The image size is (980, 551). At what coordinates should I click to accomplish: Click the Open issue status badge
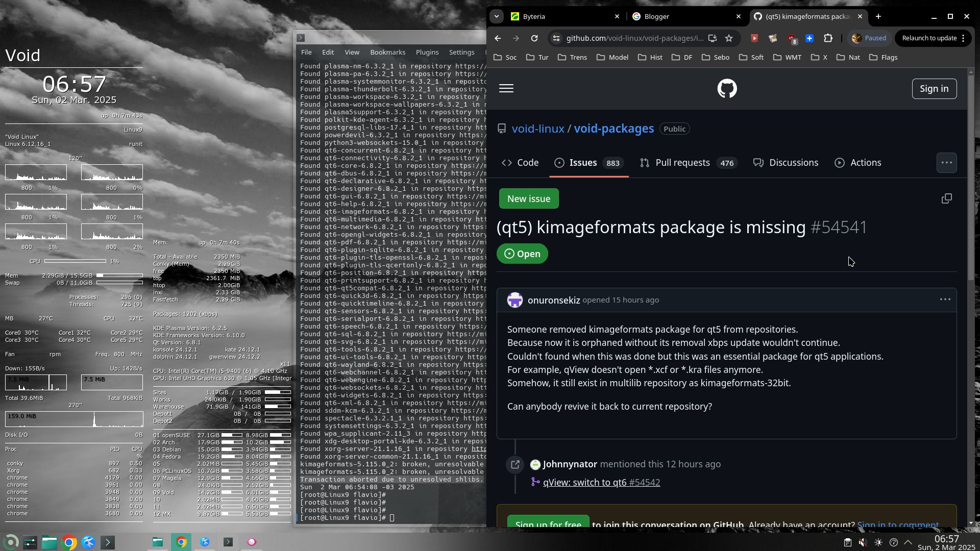point(522,254)
